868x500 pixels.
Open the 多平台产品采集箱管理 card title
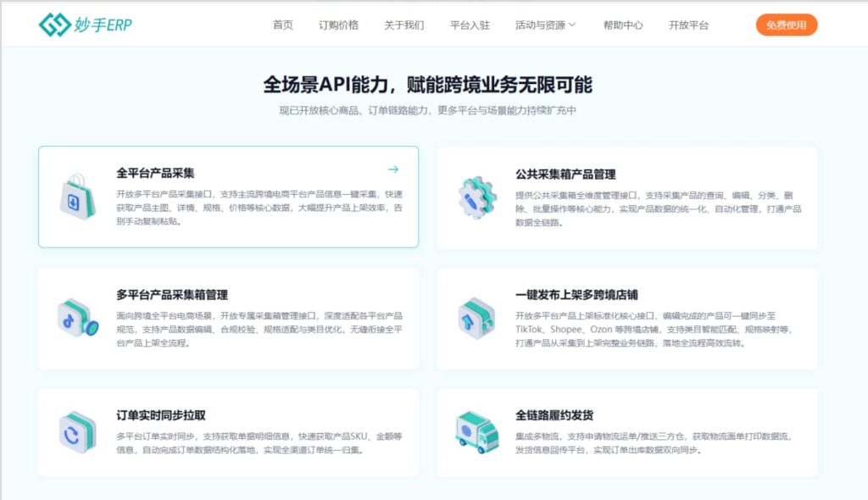pyautogui.click(x=171, y=295)
